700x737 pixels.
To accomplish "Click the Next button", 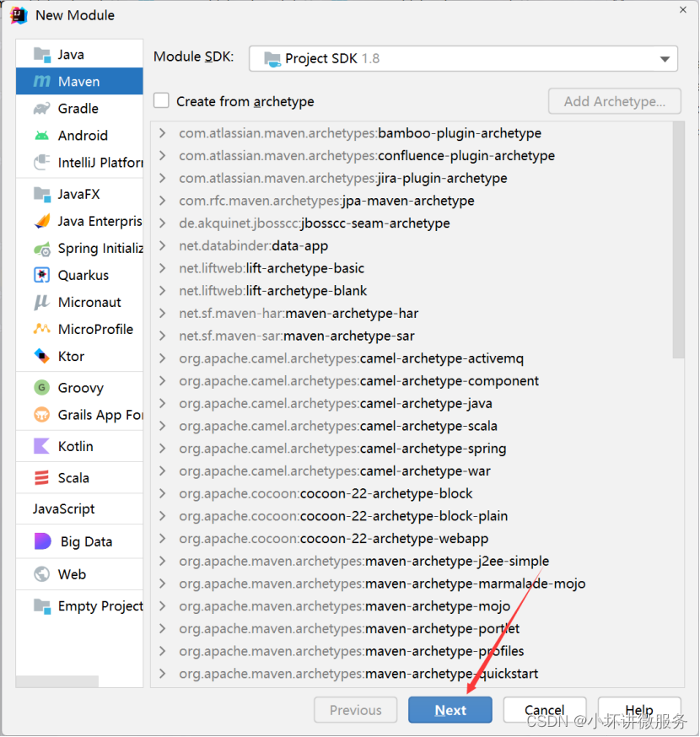I will click(450, 710).
